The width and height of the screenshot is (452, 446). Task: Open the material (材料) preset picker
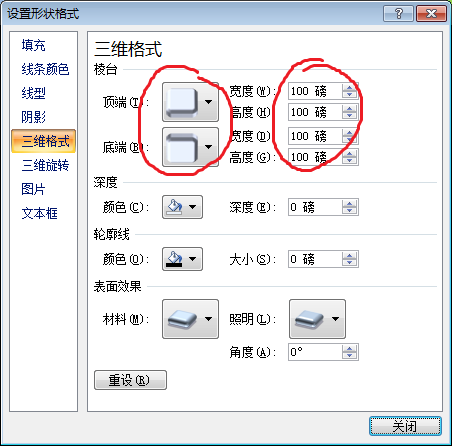[190, 319]
